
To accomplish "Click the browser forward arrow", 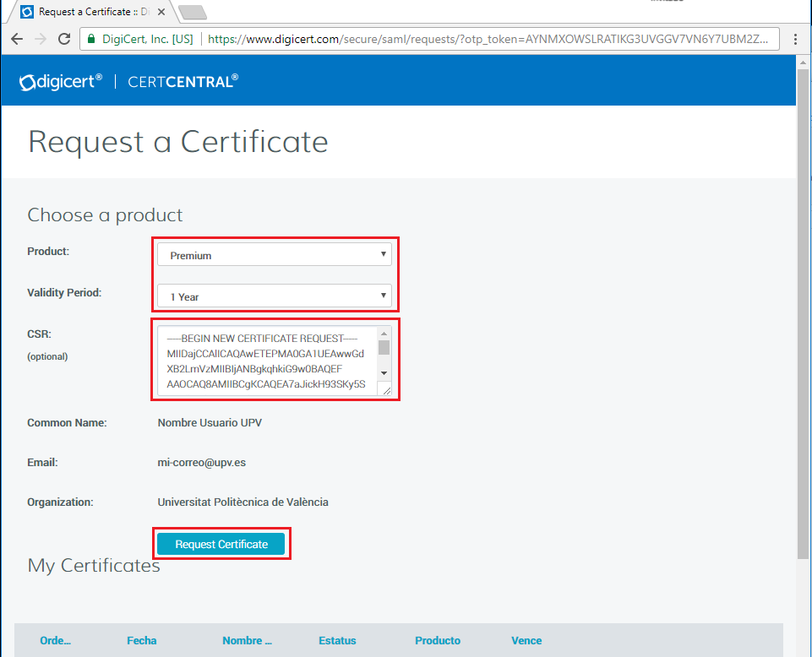I will [x=40, y=39].
